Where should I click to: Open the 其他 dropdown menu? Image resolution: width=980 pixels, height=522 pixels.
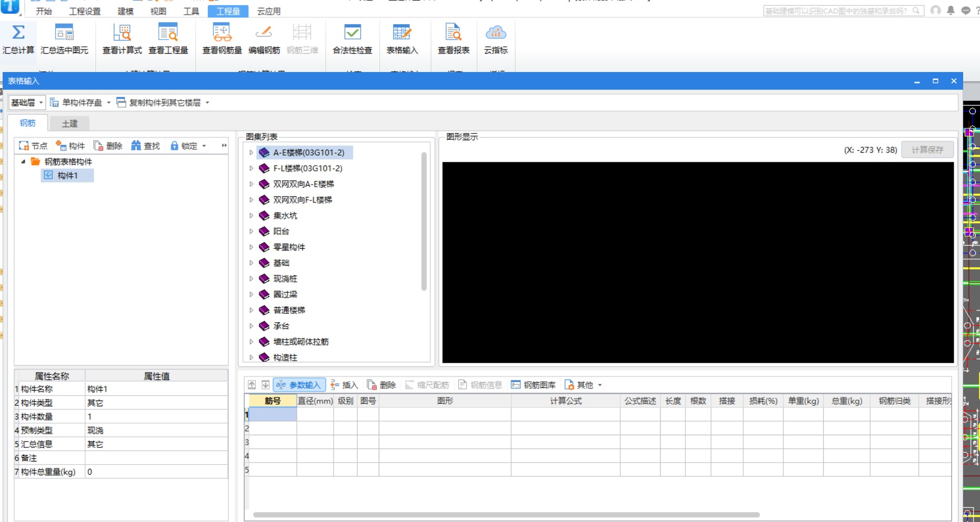point(600,385)
